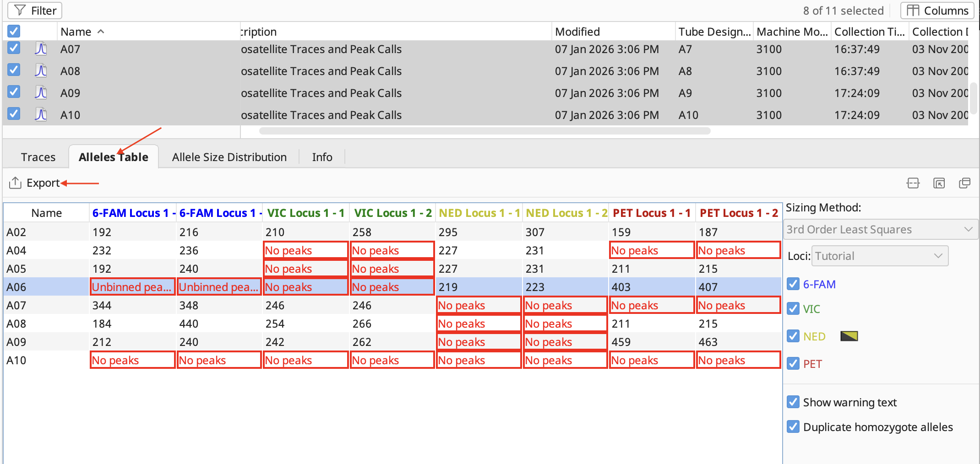This screenshot has width=980, height=464.
Task: Click the trace document icon for A07
Action: pyautogui.click(x=41, y=49)
